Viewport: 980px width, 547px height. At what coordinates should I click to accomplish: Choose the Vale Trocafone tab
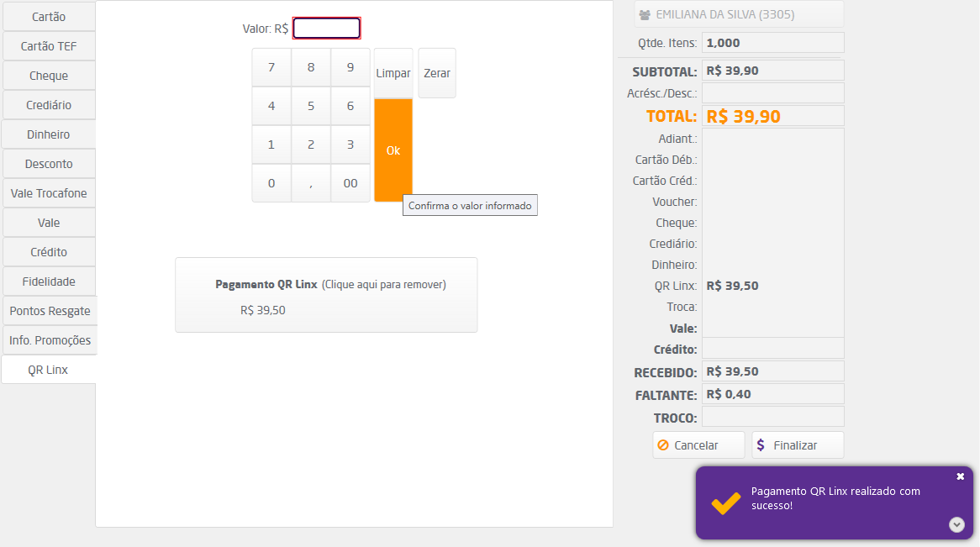click(49, 193)
